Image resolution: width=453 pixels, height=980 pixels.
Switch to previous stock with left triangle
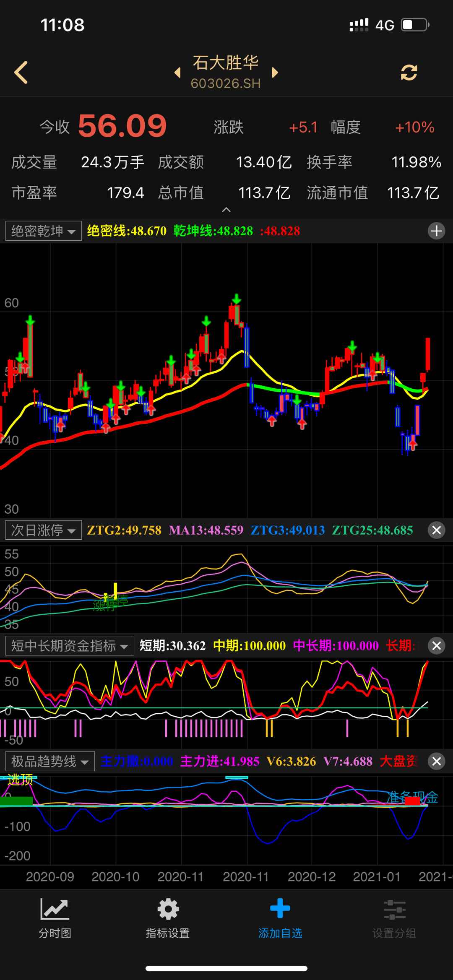click(x=178, y=73)
